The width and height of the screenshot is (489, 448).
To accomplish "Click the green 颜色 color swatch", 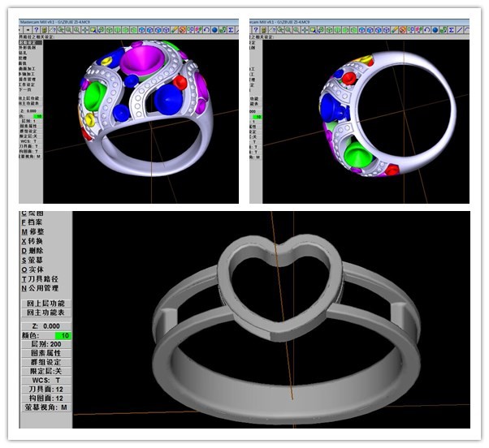I will [62, 335].
